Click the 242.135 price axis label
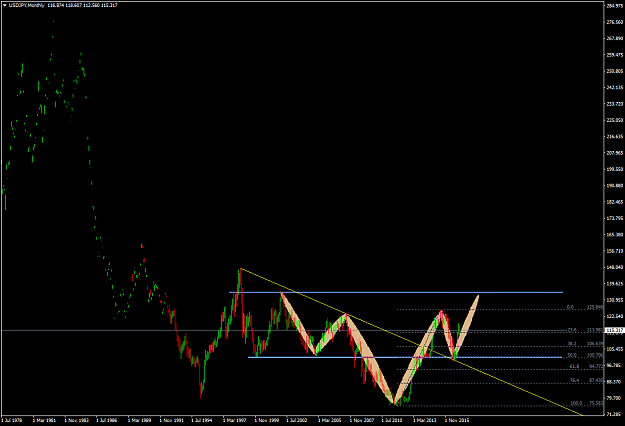The image size is (625, 426). tap(615, 88)
